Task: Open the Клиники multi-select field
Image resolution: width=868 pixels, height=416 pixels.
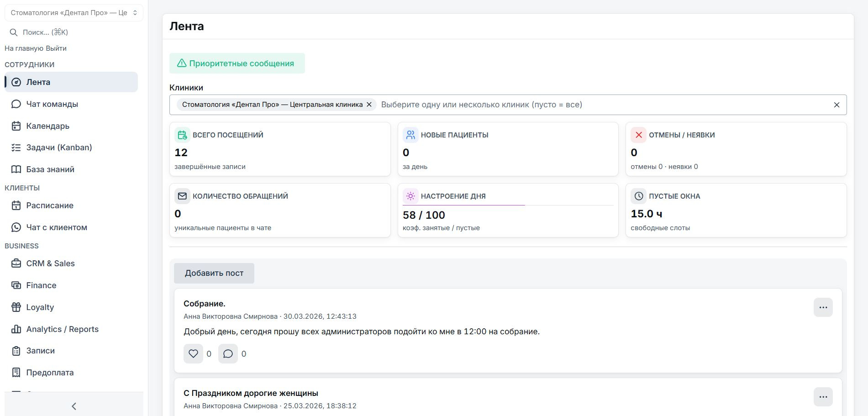Action: click(508, 105)
